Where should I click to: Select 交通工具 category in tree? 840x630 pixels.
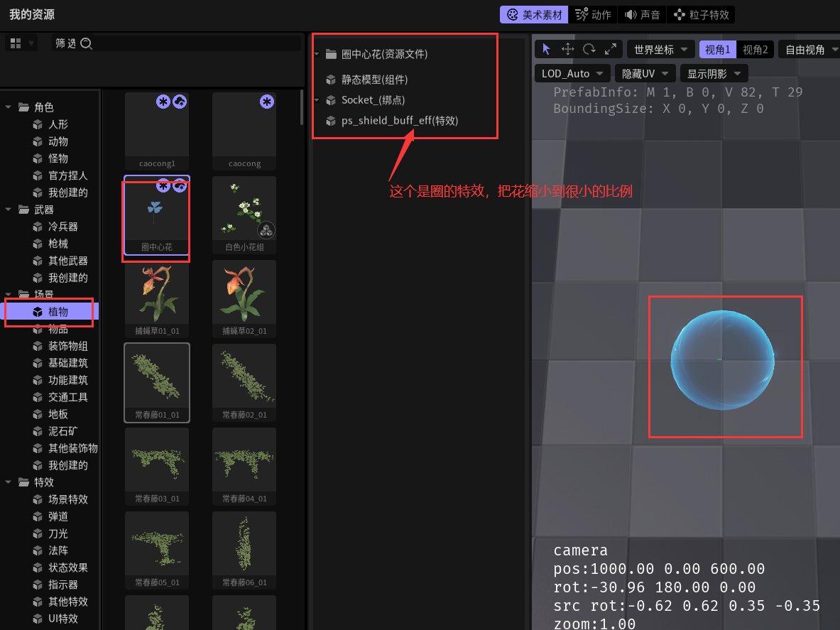tap(67, 398)
